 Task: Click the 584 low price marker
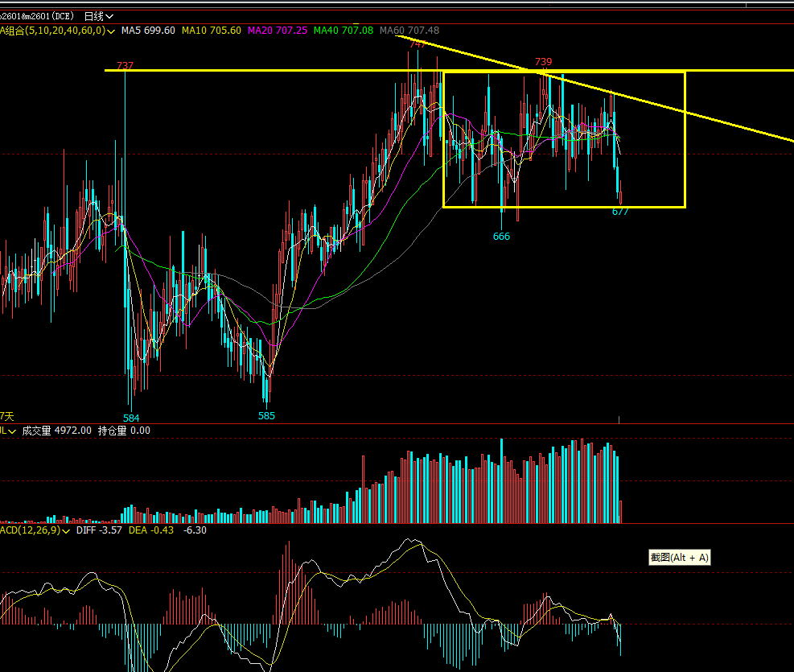pyautogui.click(x=131, y=418)
